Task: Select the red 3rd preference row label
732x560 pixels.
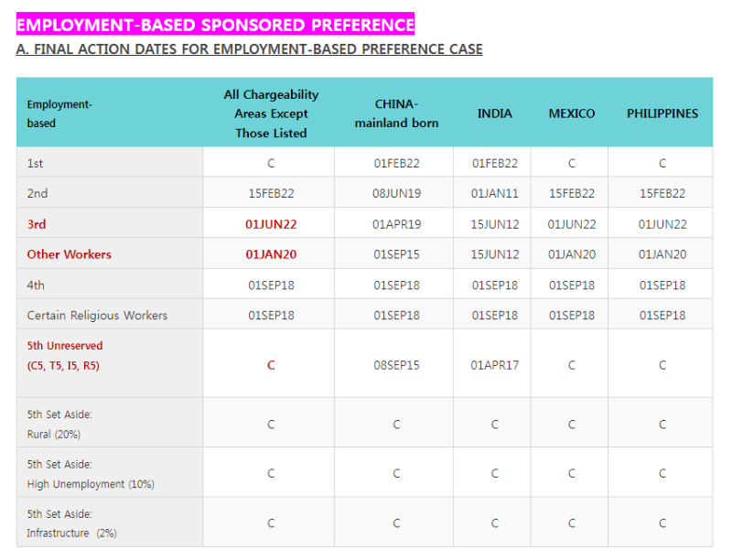Action: tap(37, 224)
